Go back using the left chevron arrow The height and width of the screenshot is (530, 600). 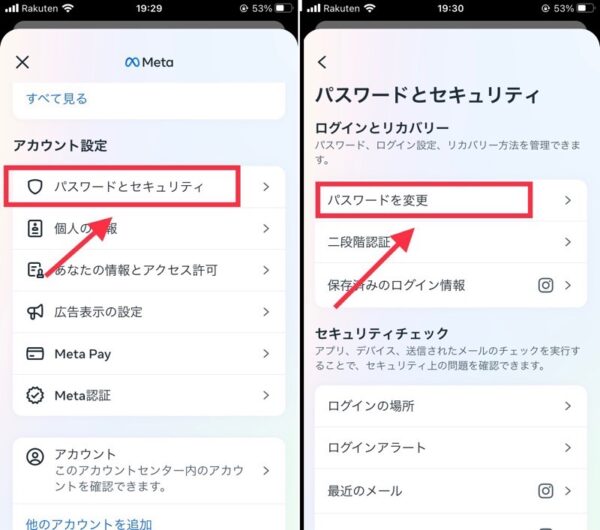[x=322, y=62]
